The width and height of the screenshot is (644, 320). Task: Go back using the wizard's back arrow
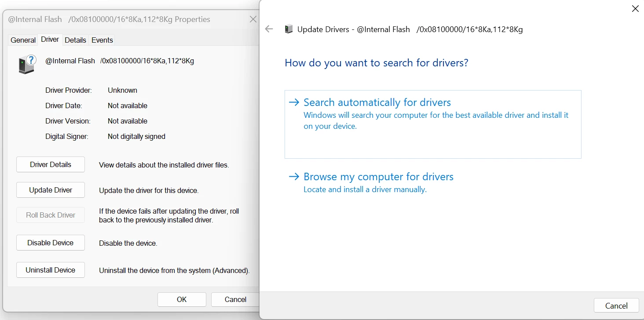pyautogui.click(x=269, y=29)
